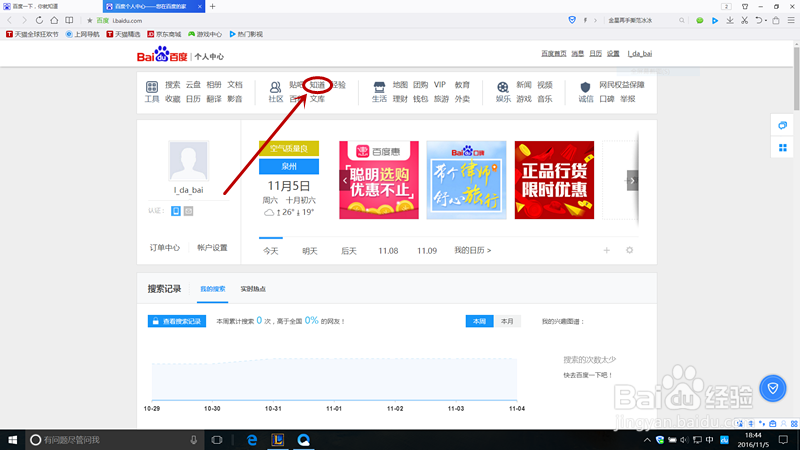Viewport: 800px width, 450px height.
Task: Select the 后天 calendar tab
Action: click(x=349, y=251)
